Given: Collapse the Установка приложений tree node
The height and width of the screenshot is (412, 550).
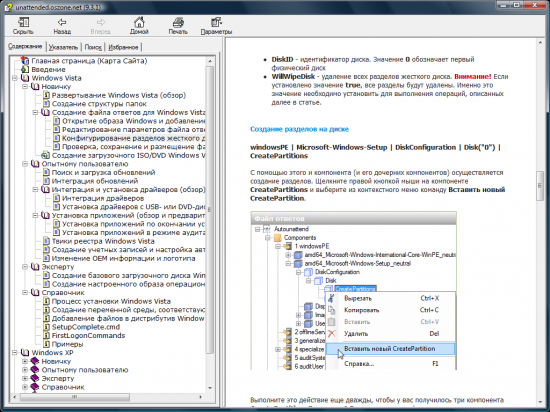Looking at the screenshot, I should pyautogui.click(x=35, y=215).
